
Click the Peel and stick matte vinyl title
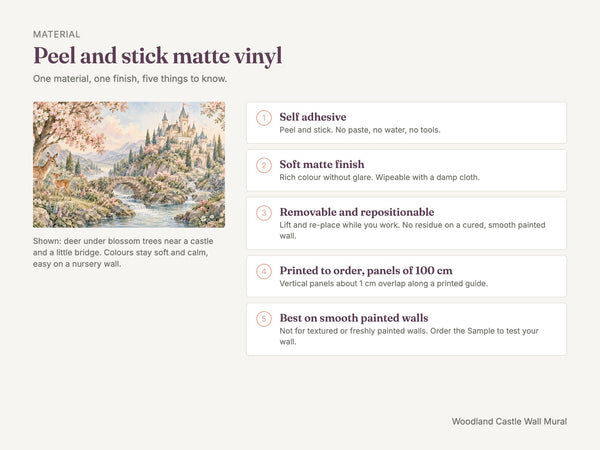pos(158,56)
